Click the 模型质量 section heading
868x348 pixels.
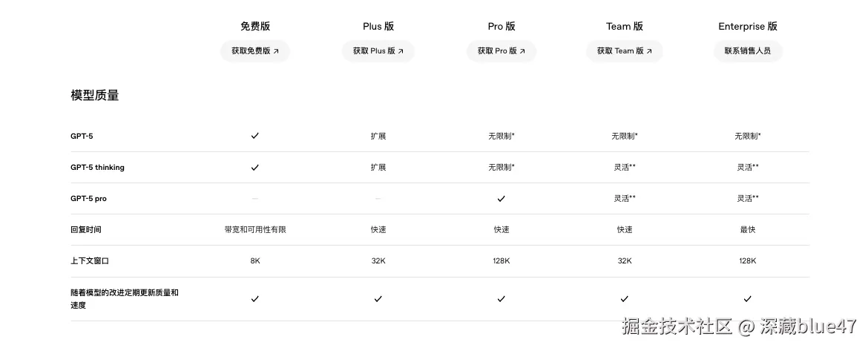point(95,96)
